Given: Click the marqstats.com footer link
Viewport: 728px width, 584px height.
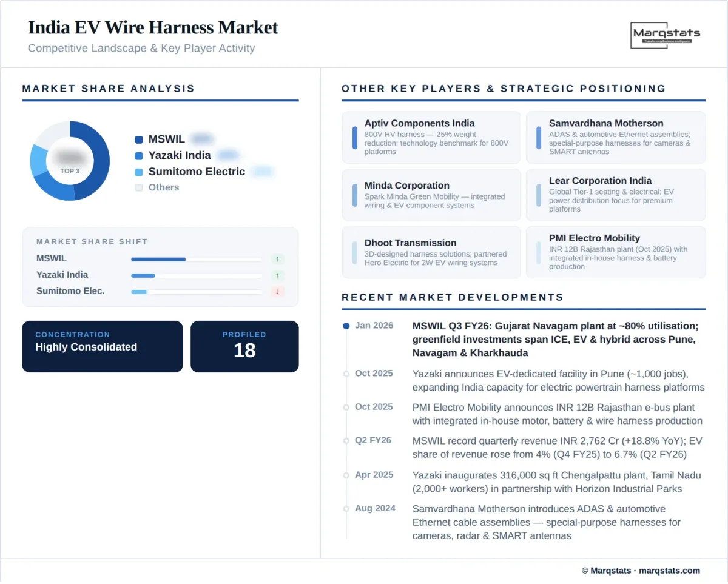Looking at the screenshot, I should tap(670, 571).
